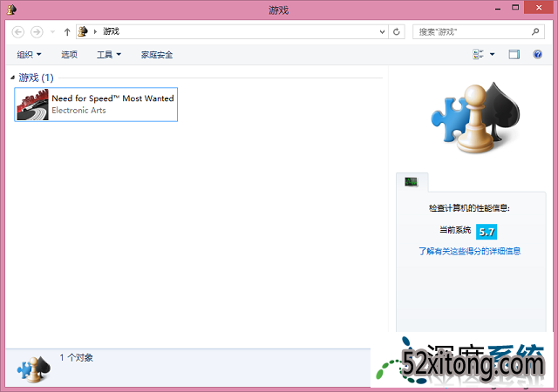Click the back navigation arrow
Image resolution: width=558 pixels, height=392 pixels.
click(x=17, y=32)
